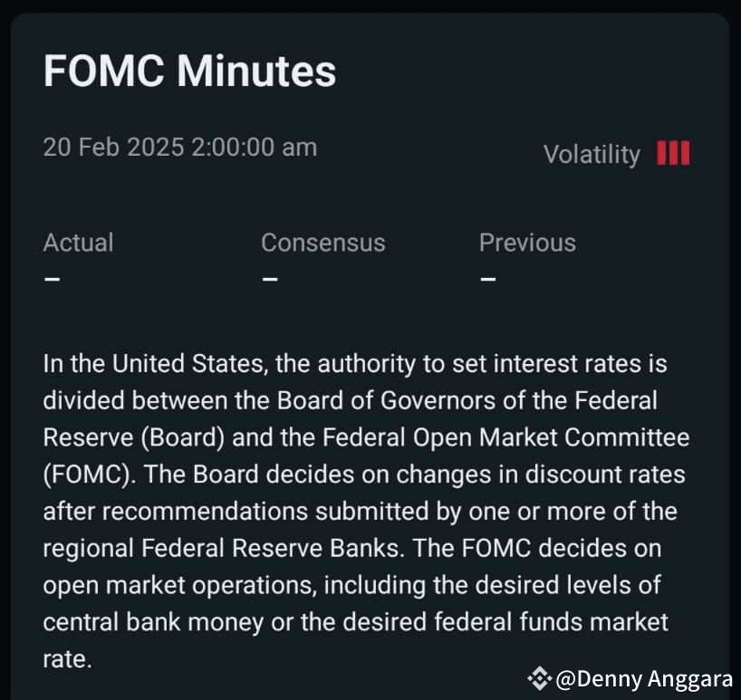Viewport: 741px width, 700px height.
Task: Click the middle red volatility bar
Action: 673,153
